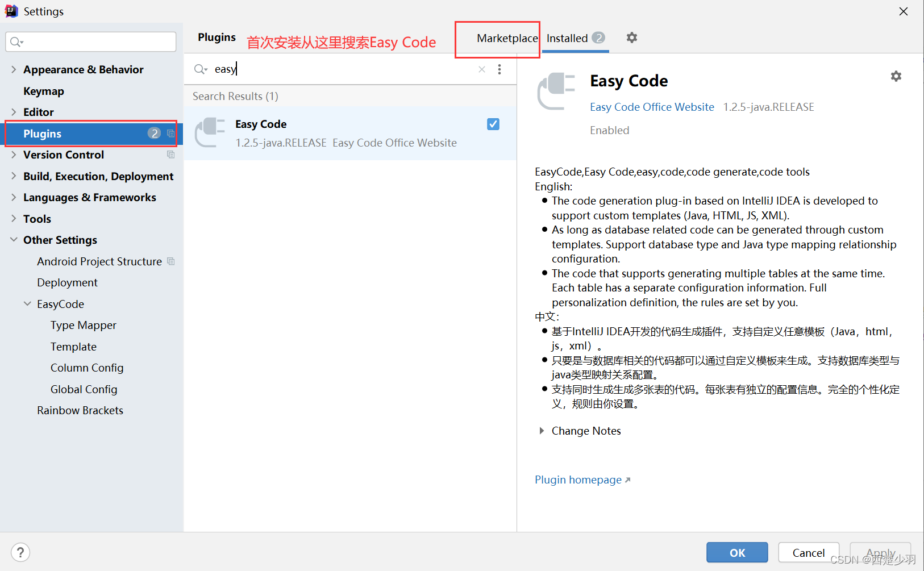This screenshot has height=571, width=924.
Task: Expand Languages & Frameworks section
Action: tap(14, 197)
